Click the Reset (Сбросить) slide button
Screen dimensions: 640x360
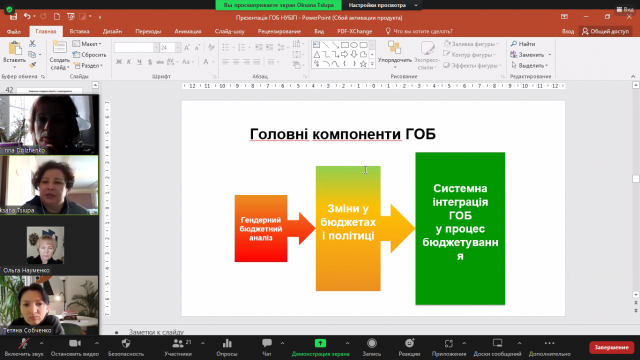tap(89, 55)
